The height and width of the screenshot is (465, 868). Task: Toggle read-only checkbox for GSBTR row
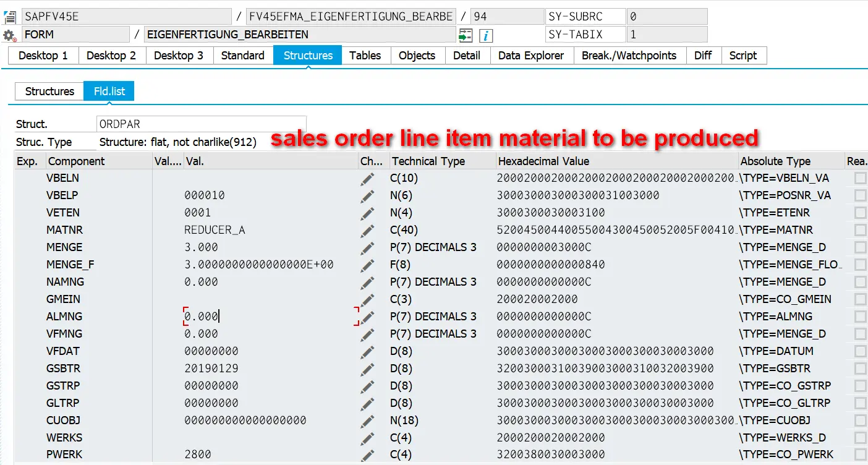click(x=860, y=369)
